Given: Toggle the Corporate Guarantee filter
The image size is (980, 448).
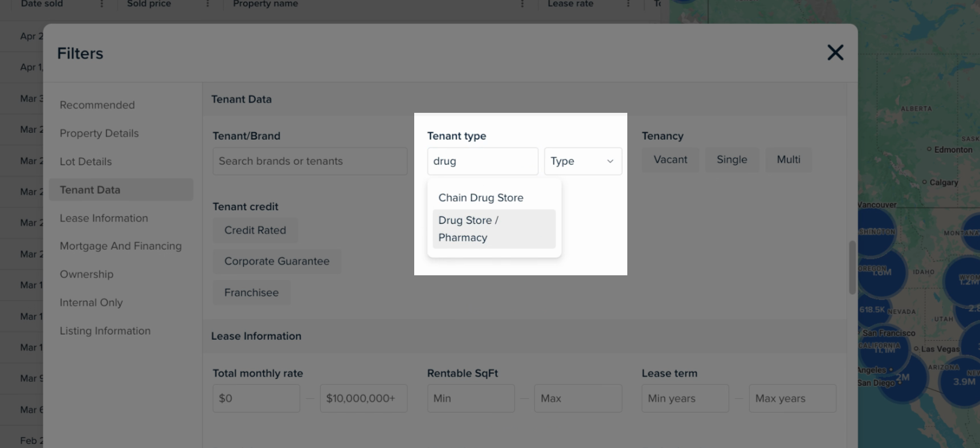Looking at the screenshot, I should click(x=277, y=261).
